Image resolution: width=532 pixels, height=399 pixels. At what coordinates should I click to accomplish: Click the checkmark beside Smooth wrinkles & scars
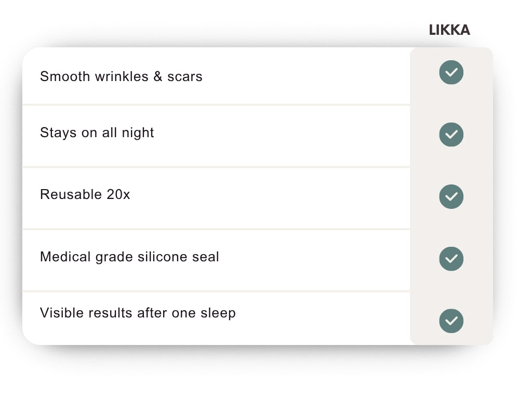click(x=451, y=72)
